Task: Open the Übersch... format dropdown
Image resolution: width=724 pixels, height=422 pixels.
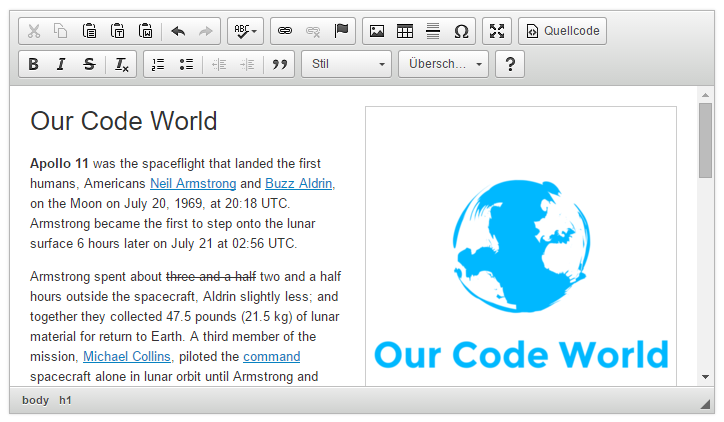Action: 443,64
